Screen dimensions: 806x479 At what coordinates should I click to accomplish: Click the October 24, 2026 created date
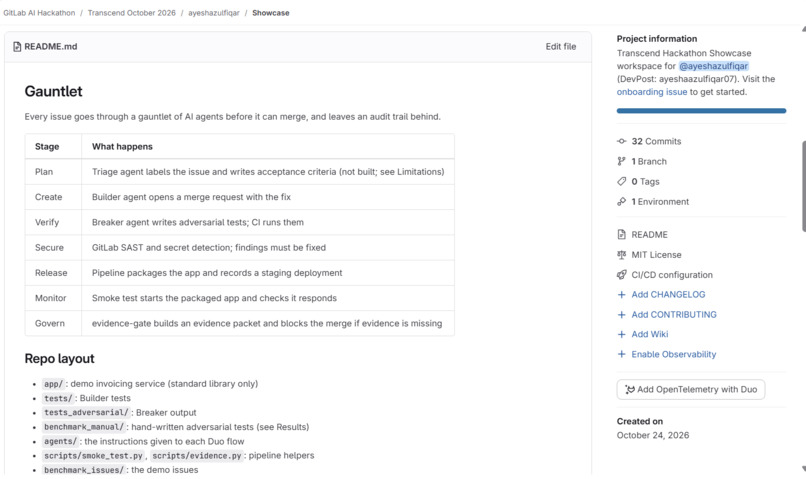tap(653, 435)
